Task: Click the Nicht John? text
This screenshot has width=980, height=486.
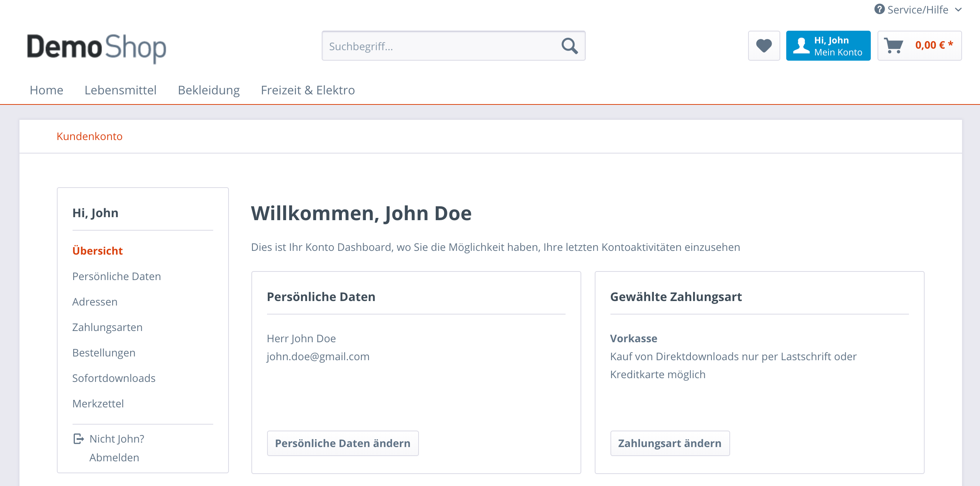Action: coord(117,439)
